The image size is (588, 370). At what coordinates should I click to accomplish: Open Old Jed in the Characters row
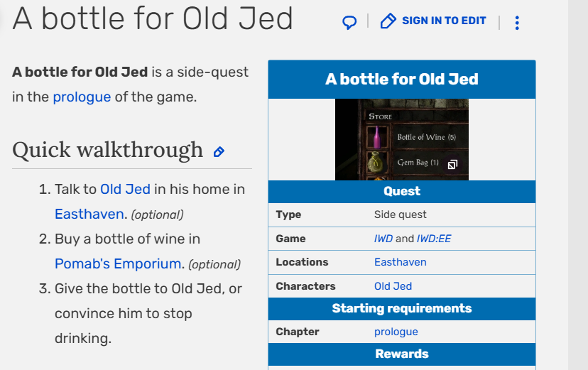click(x=393, y=286)
